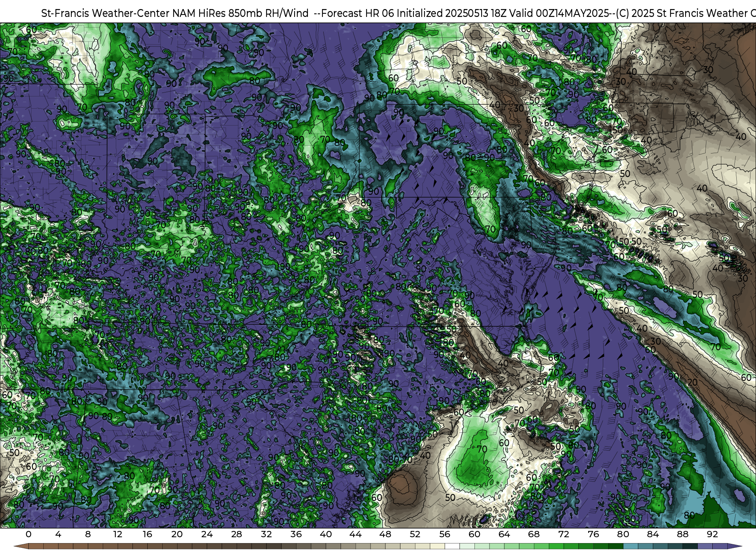Click the colorbar tick label 56
This screenshot has height=551, width=756.
[x=445, y=534]
